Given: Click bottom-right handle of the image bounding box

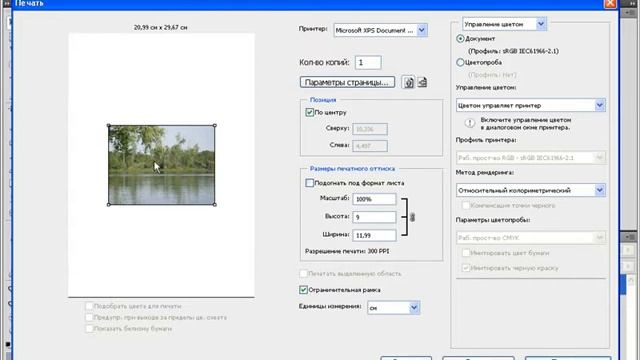Looking at the screenshot, I should (215, 204).
